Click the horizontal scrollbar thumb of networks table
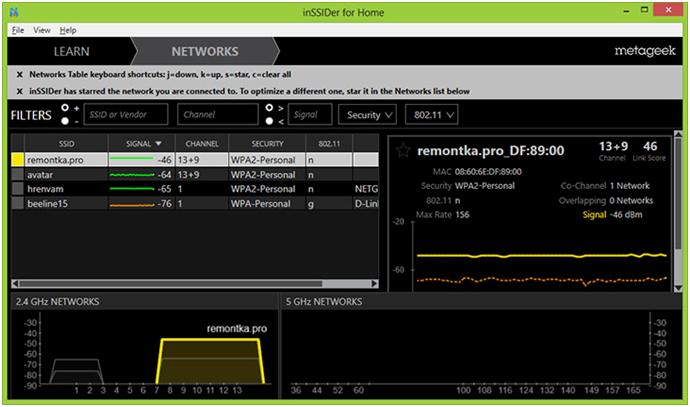Screen dimensions: 690x407 tap(171, 284)
